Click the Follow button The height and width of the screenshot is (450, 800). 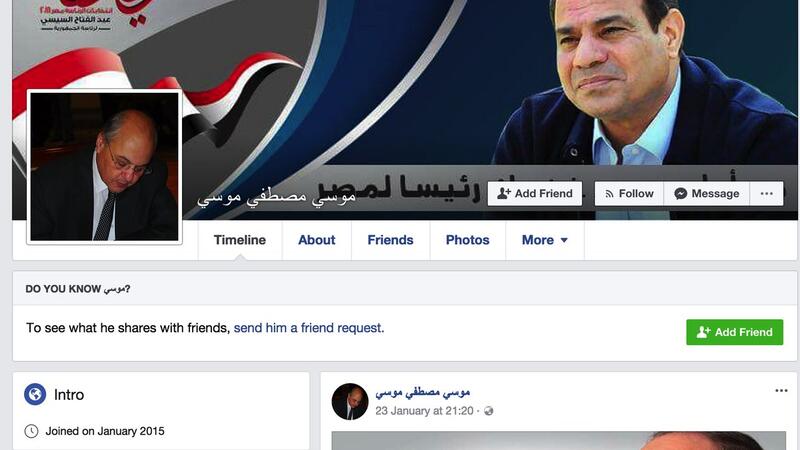click(629, 194)
